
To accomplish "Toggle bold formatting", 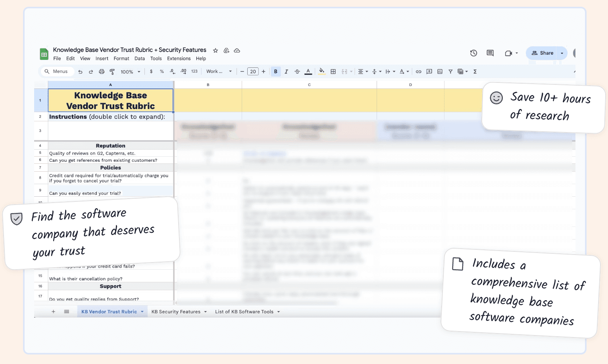I will [275, 71].
